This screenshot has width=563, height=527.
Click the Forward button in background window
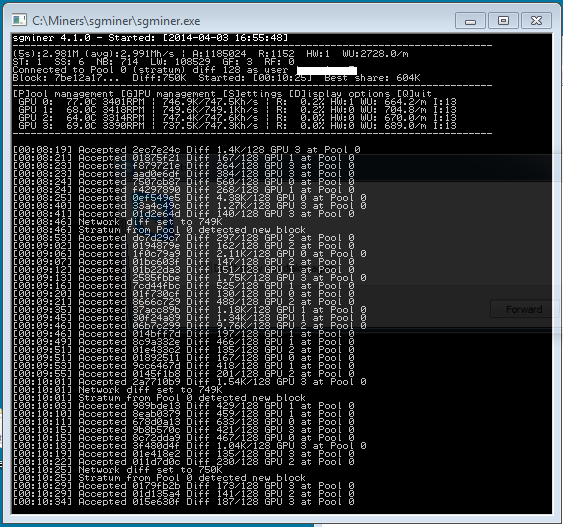524,309
